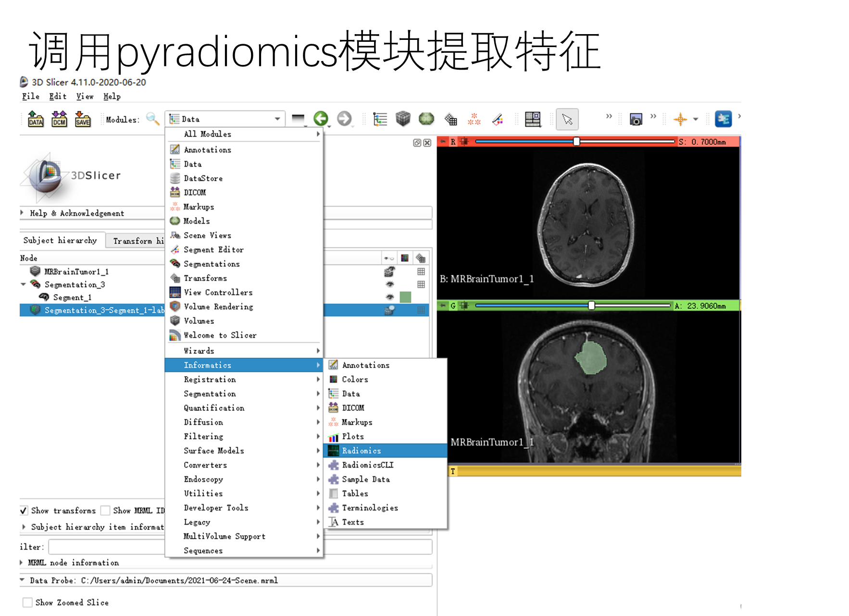Viewport: 849px width, 616px height.
Task: Toggle visibility eye for Segmentation_3 row
Action: [x=389, y=284]
